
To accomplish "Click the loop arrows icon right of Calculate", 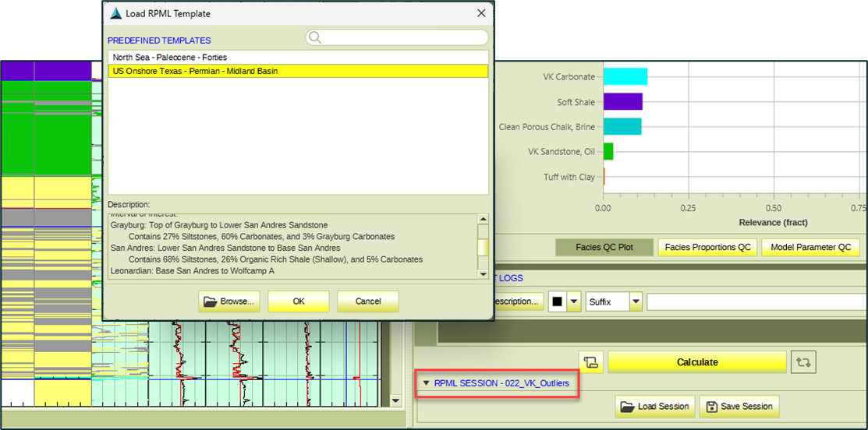I will click(803, 362).
